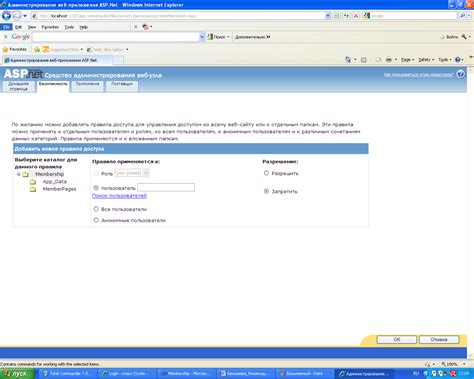
Task: Switch to the Безопасность tab
Action: (53, 86)
